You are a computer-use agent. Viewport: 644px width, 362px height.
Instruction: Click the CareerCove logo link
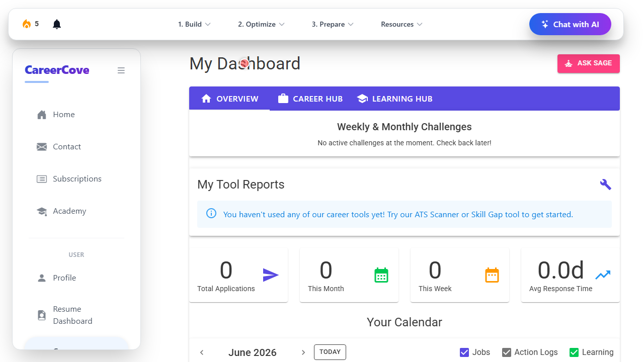(x=57, y=70)
